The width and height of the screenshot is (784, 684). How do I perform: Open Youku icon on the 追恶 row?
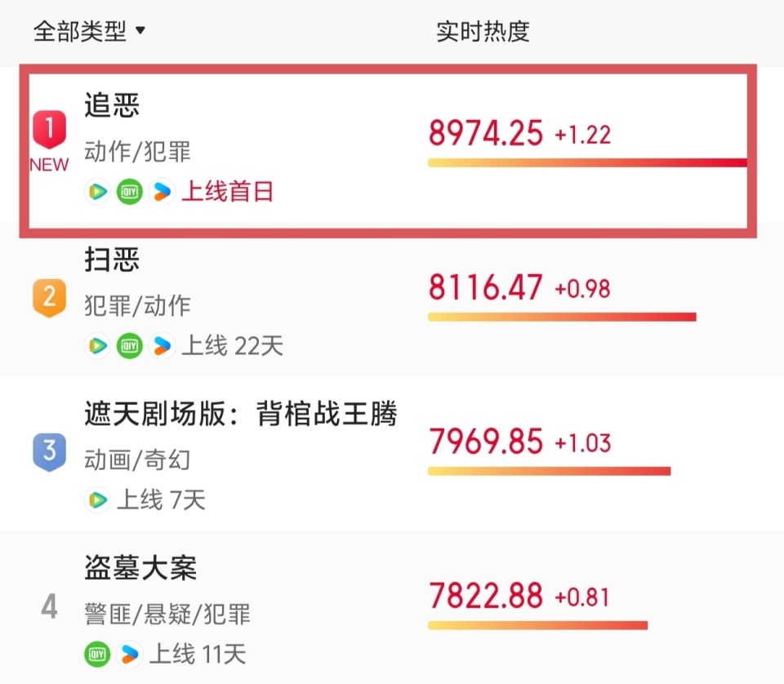click(98, 192)
